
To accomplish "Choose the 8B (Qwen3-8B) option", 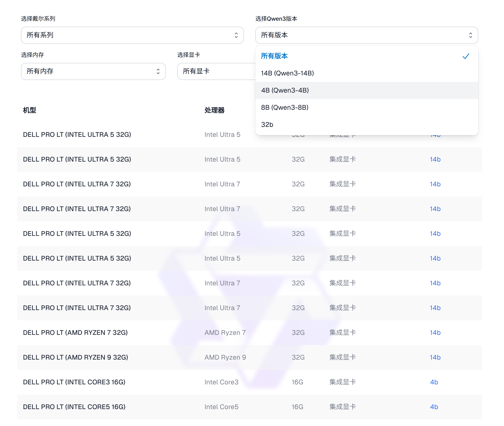I will (284, 108).
